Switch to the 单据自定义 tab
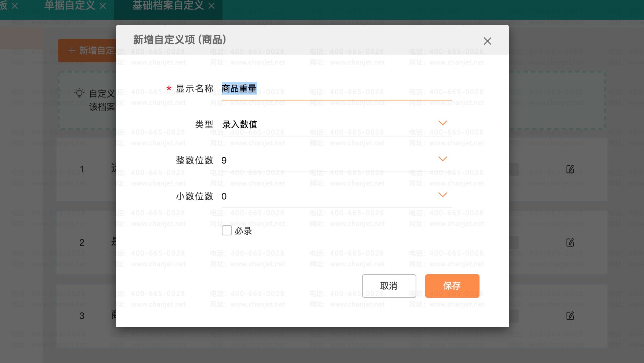Viewport: 644px width, 363px height. pos(70,5)
